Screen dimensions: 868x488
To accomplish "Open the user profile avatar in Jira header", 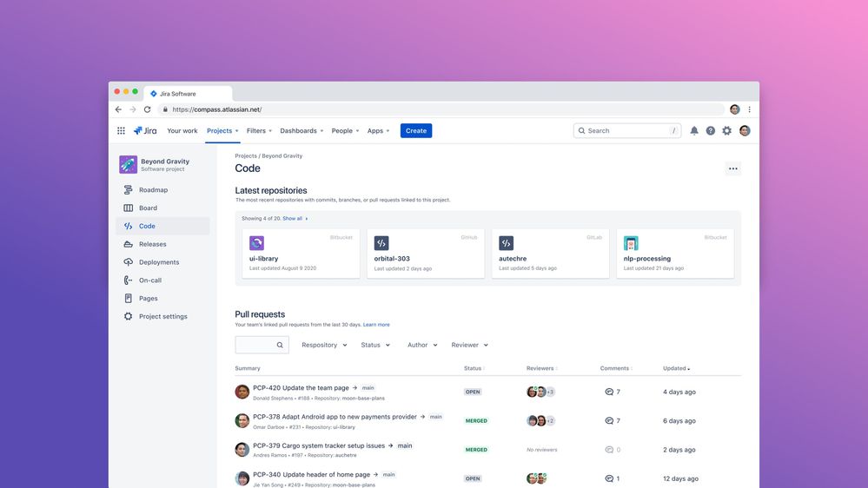I will point(745,130).
